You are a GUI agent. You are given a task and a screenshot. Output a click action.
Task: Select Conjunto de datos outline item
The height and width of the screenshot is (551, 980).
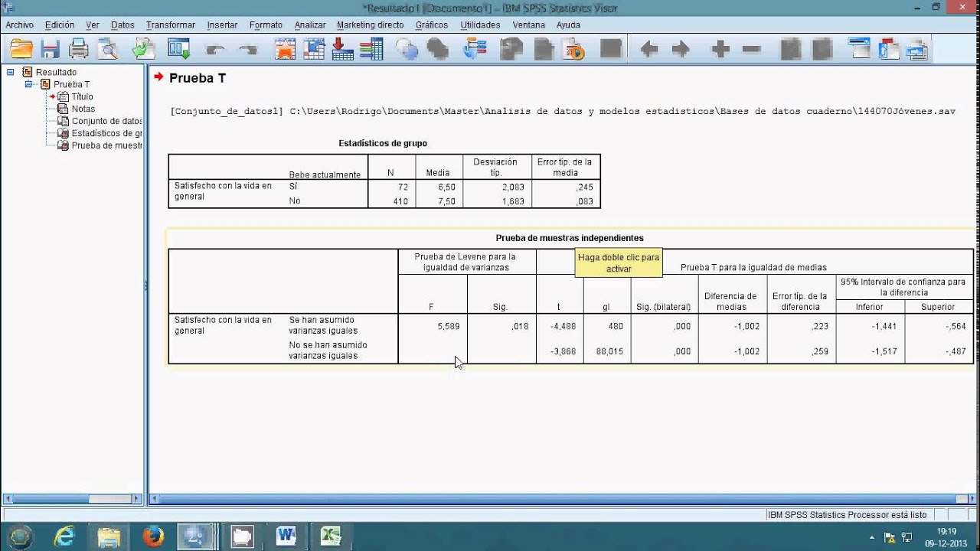coord(107,121)
